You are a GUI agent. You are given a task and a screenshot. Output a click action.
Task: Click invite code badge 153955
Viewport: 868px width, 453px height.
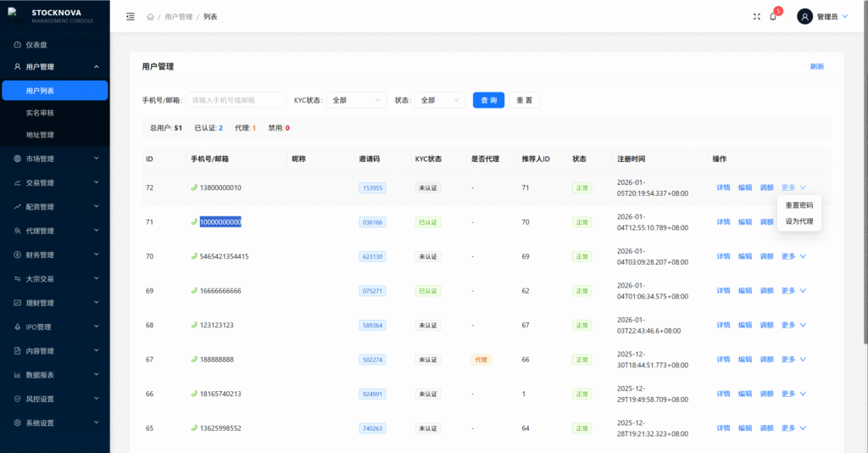click(372, 188)
